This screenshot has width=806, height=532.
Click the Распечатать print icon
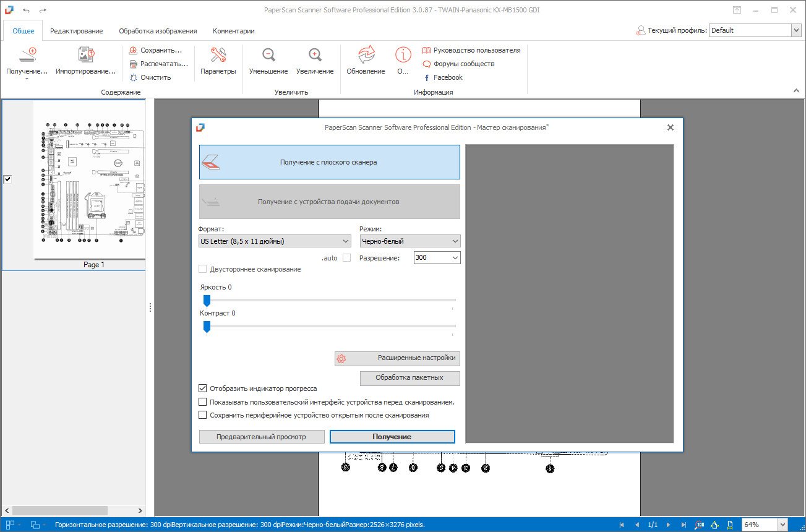[134, 64]
